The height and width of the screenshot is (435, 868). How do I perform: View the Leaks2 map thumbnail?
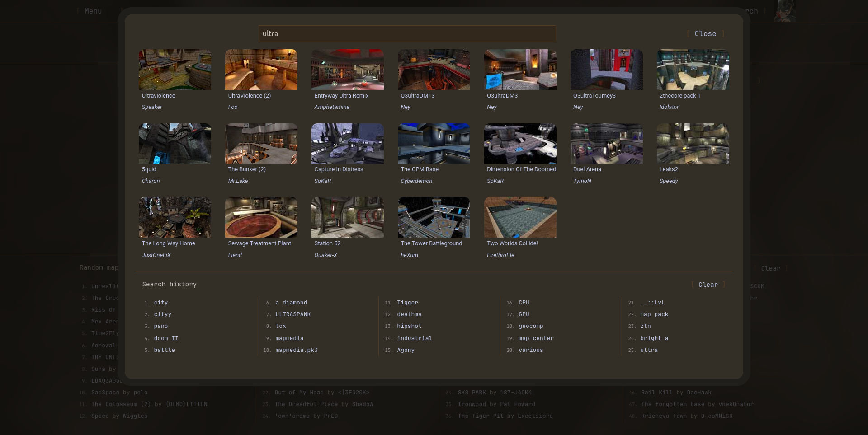pyautogui.click(x=693, y=144)
